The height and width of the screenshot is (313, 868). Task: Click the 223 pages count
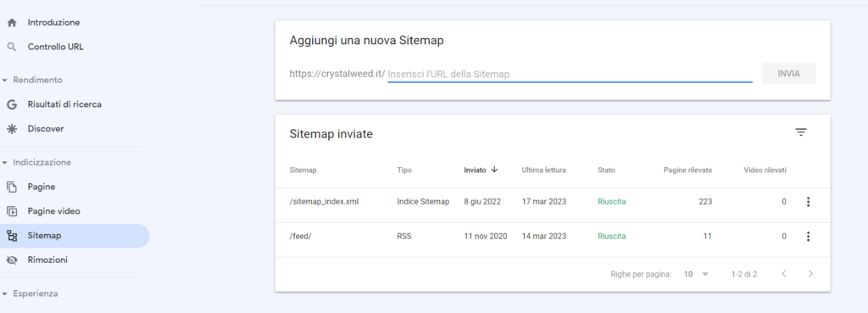pyautogui.click(x=705, y=202)
